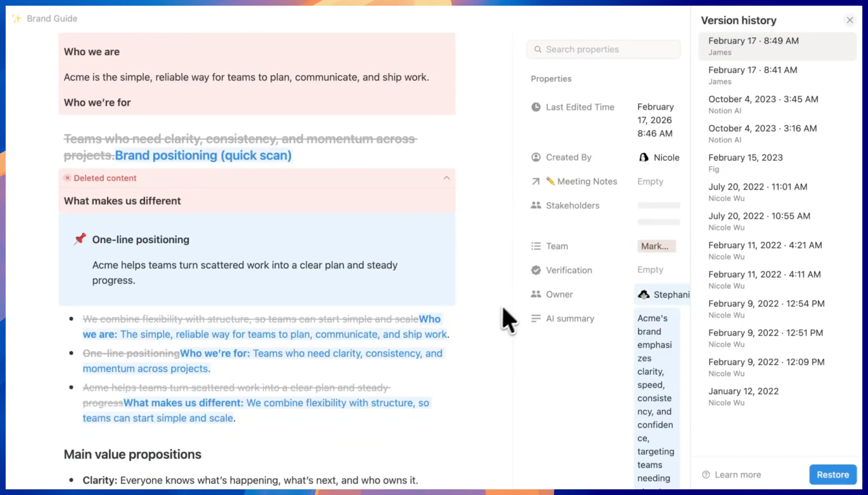This screenshot has width=868, height=495.
Task: Select version October 4, 2023 3:45 AM
Action: click(x=777, y=105)
